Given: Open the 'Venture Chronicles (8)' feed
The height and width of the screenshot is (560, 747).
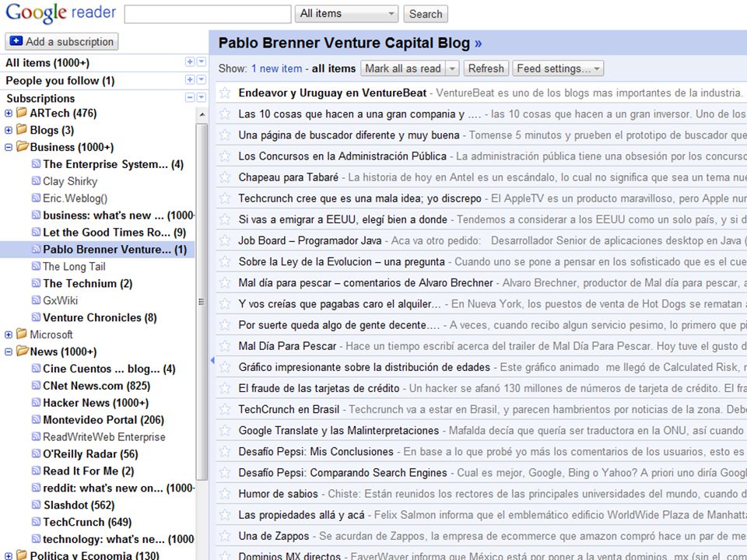Looking at the screenshot, I should point(100,317).
